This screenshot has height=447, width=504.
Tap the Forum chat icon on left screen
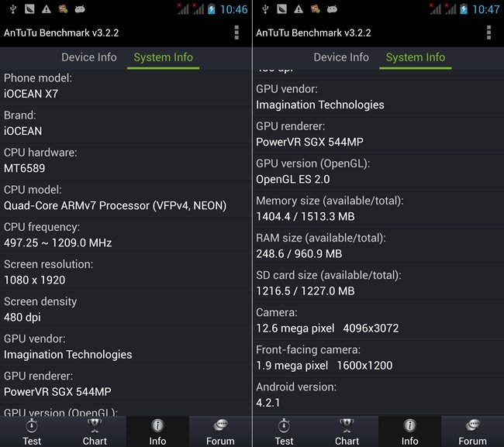pyautogui.click(x=220, y=425)
